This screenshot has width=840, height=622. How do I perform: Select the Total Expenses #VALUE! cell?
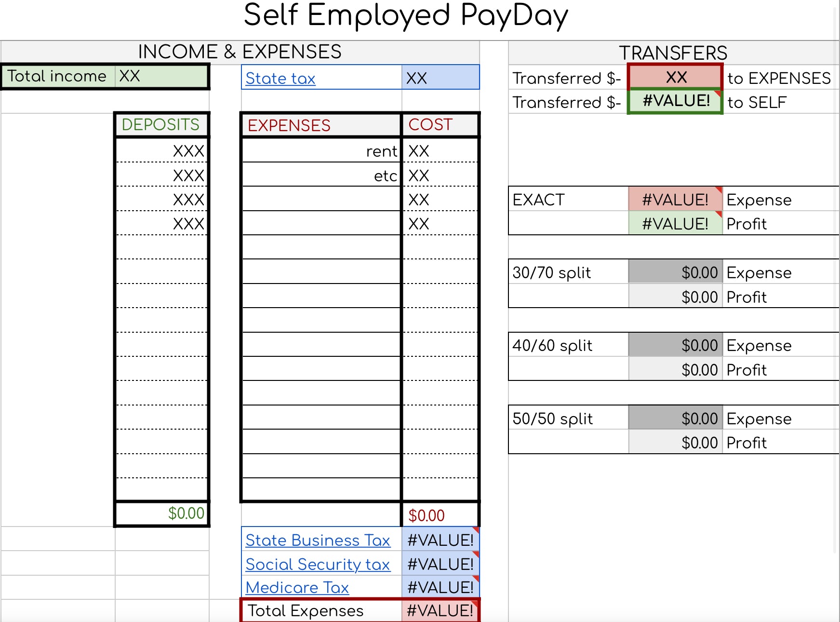click(440, 611)
